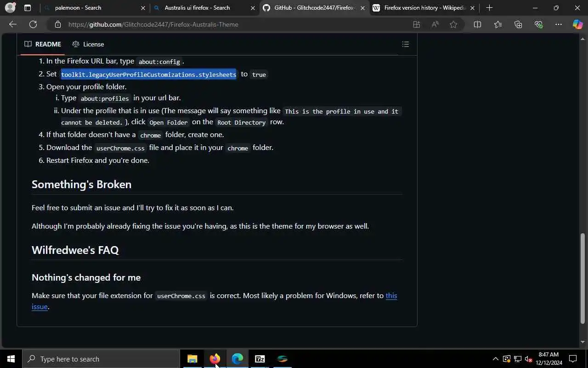Open a new tab with plus button
This screenshot has height=368, width=588.
click(489, 8)
